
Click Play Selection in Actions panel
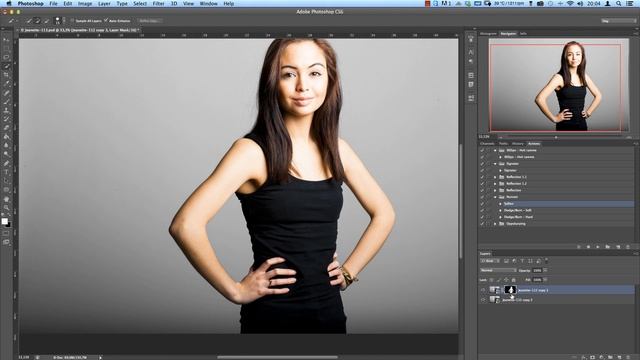598,247
